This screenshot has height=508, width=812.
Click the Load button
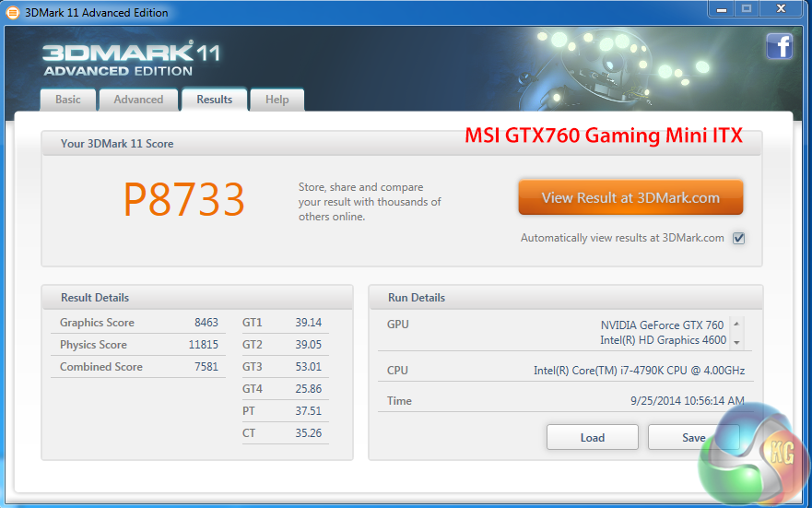(593, 438)
